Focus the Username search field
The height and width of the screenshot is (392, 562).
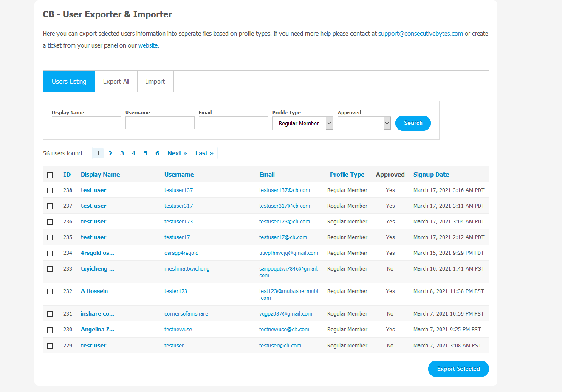point(160,123)
